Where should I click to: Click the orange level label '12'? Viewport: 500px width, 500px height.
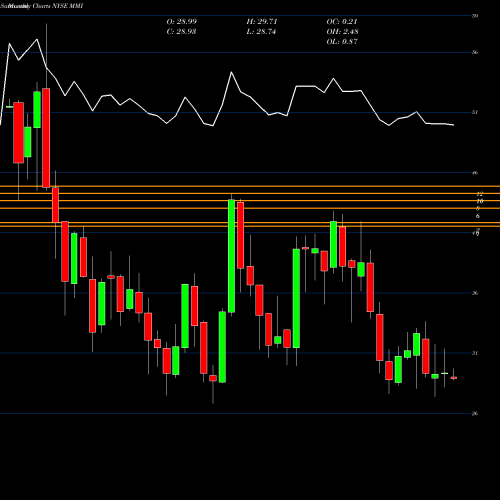[x=480, y=194]
